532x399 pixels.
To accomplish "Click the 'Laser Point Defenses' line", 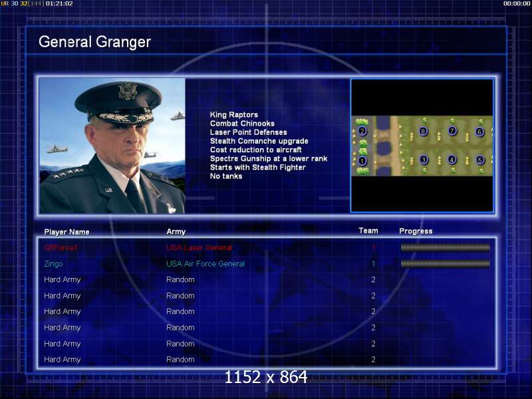I will [x=248, y=132].
